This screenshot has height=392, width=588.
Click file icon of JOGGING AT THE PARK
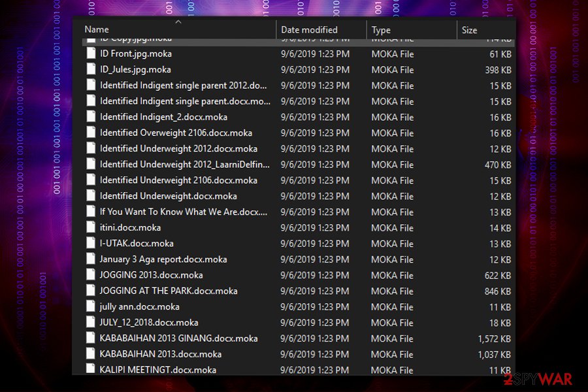[x=91, y=290]
